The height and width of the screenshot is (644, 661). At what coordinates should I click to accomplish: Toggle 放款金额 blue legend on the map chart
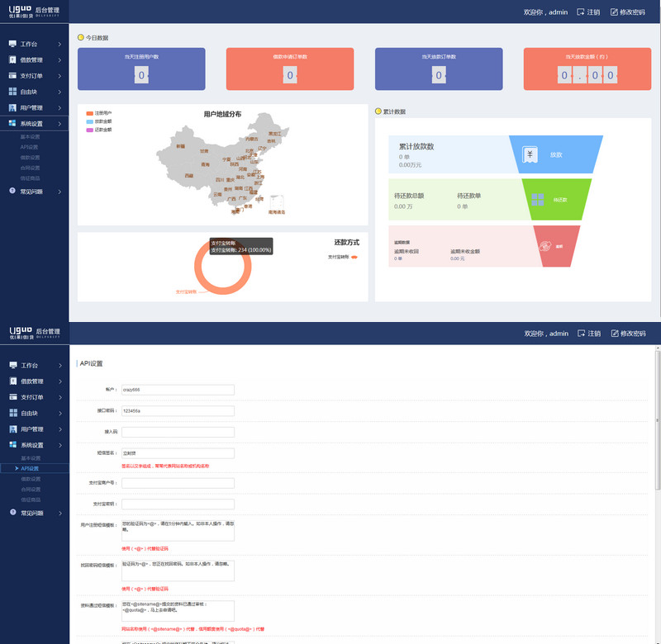[98, 121]
